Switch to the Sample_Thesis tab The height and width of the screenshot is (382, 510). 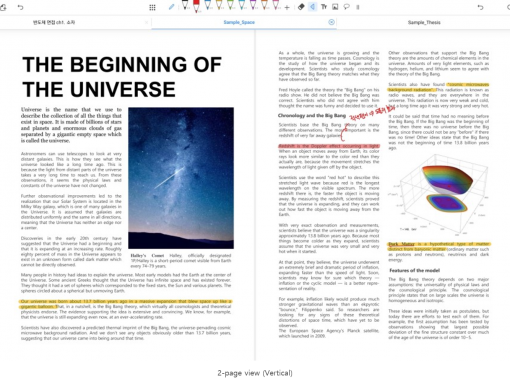(424, 22)
